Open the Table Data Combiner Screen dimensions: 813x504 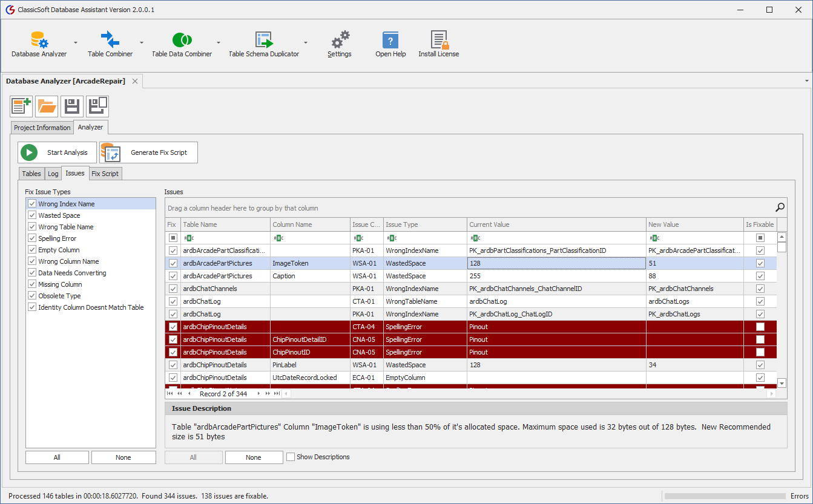[180, 42]
